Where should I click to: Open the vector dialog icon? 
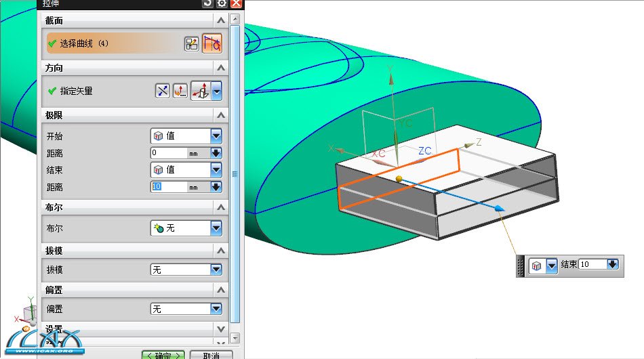(x=180, y=90)
